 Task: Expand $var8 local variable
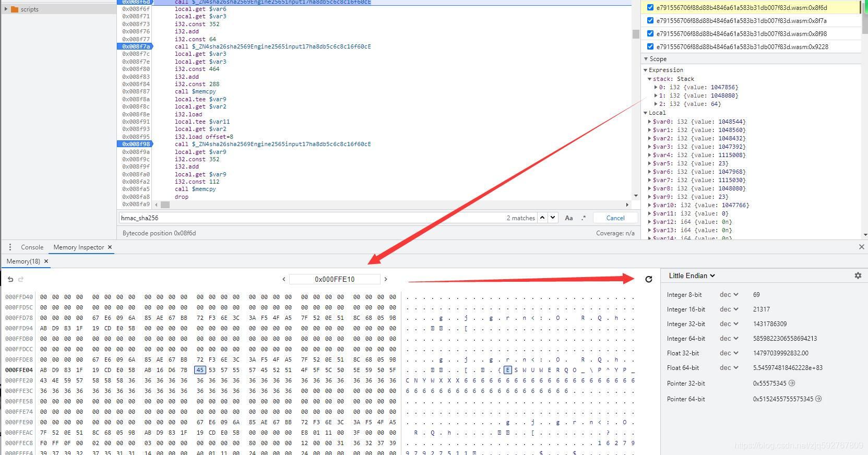click(650, 188)
